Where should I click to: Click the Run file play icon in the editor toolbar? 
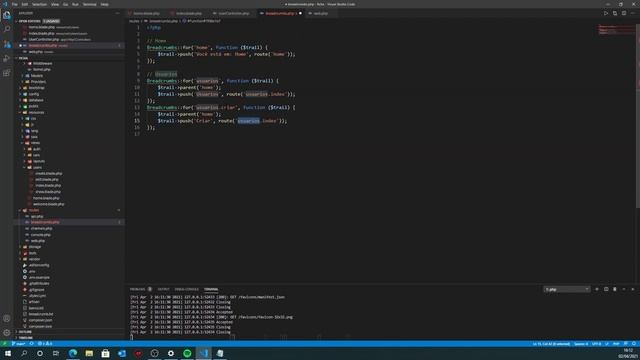click(606, 13)
